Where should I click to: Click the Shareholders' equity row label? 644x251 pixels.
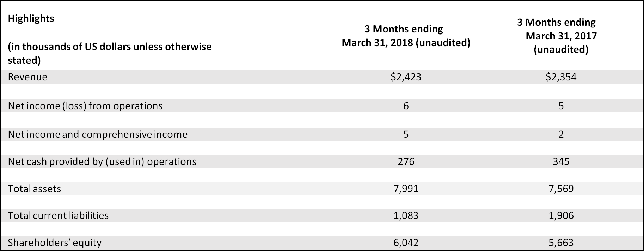pos(55,243)
